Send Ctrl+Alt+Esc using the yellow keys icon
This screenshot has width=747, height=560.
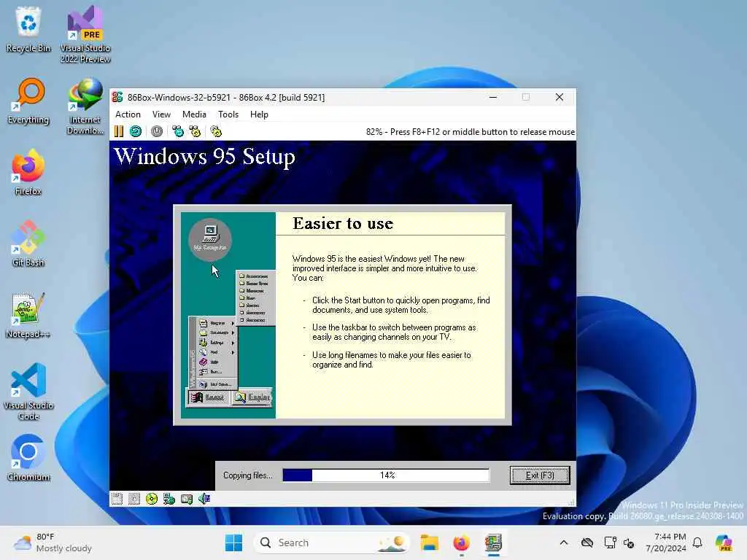click(x=195, y=131)
